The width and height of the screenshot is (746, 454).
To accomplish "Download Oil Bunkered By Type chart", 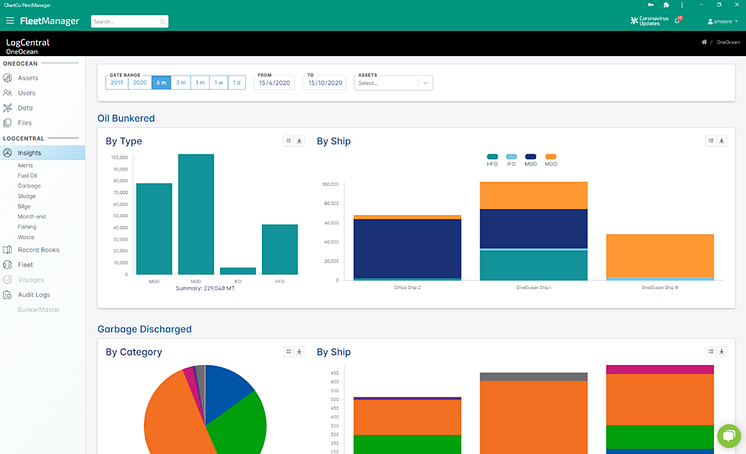I will point(299,140).
